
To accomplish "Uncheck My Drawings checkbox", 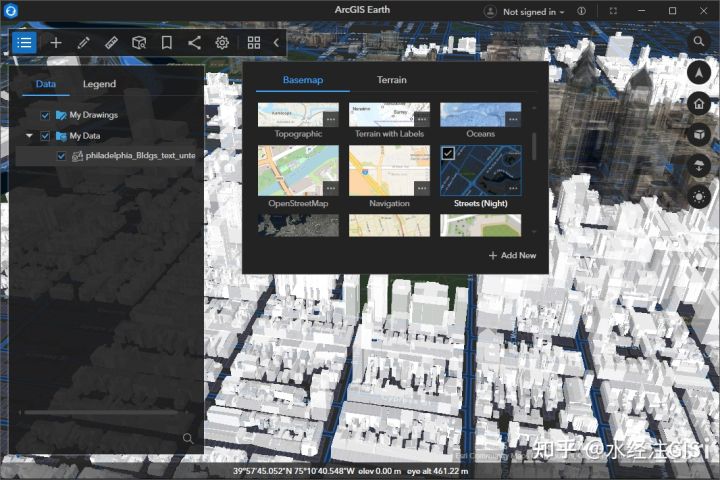I will point(45,115).
